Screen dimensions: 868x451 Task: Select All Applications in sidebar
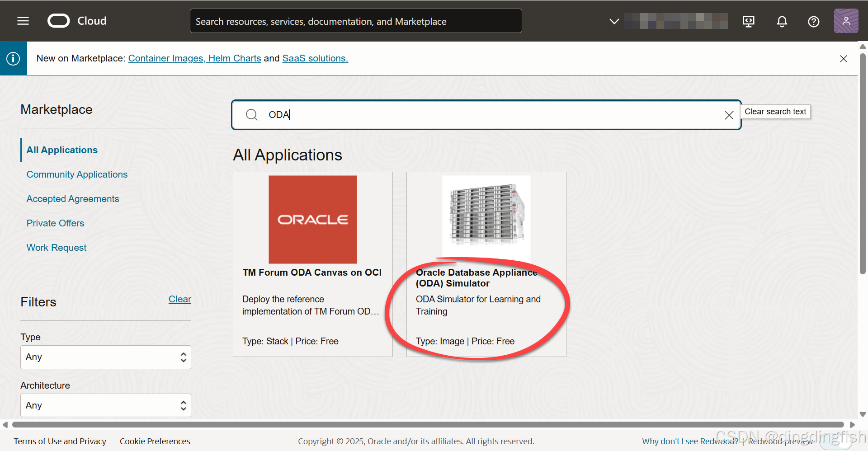[x=62, y=150]
